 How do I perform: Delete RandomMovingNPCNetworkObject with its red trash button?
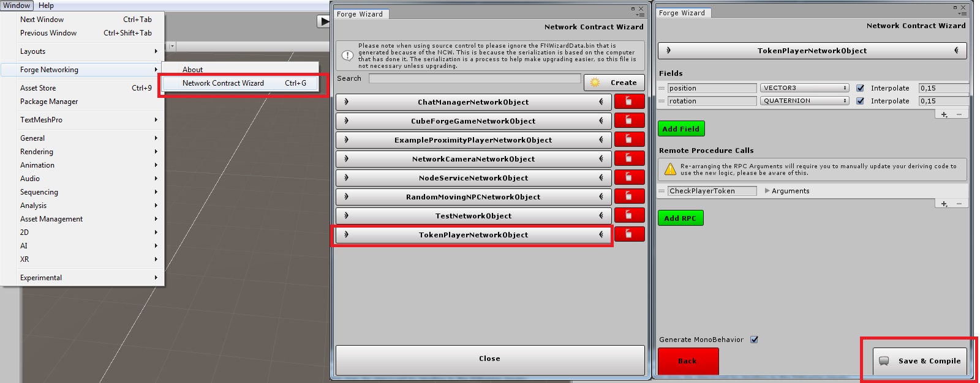(x=629, y=196)
